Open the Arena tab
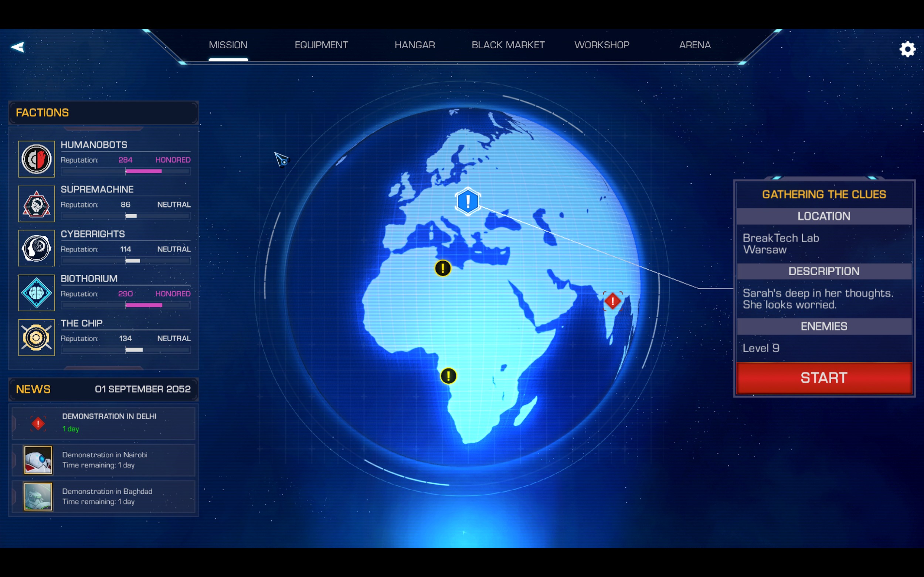The image size is (924, 577). tap(695, 45)
